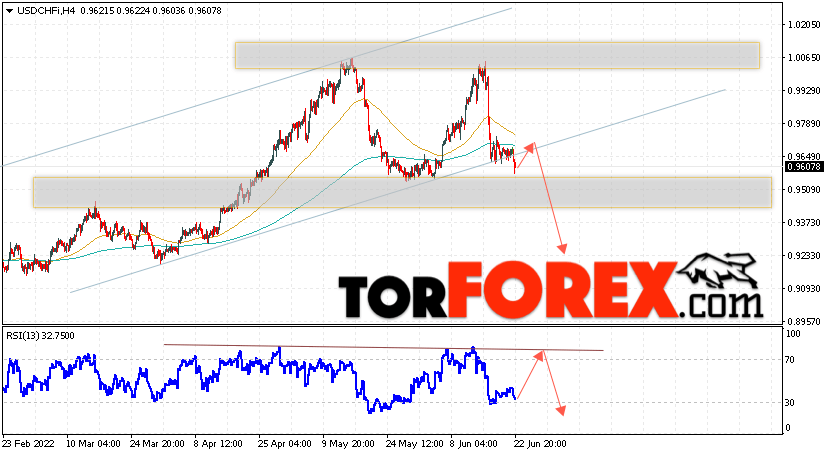Click the 0.90930 price axis label
The height and width of the screenshot is (455, 828).
(x=804, y=289)
